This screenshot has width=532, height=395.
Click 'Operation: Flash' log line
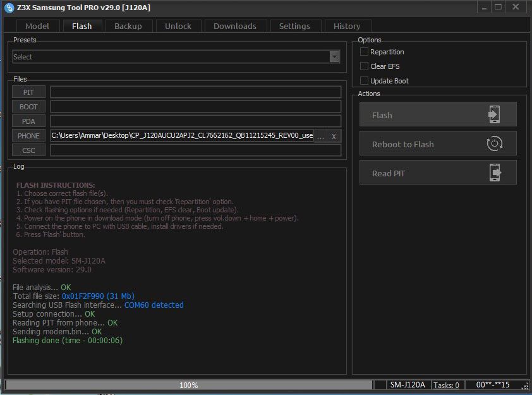(x=40, y=252)
